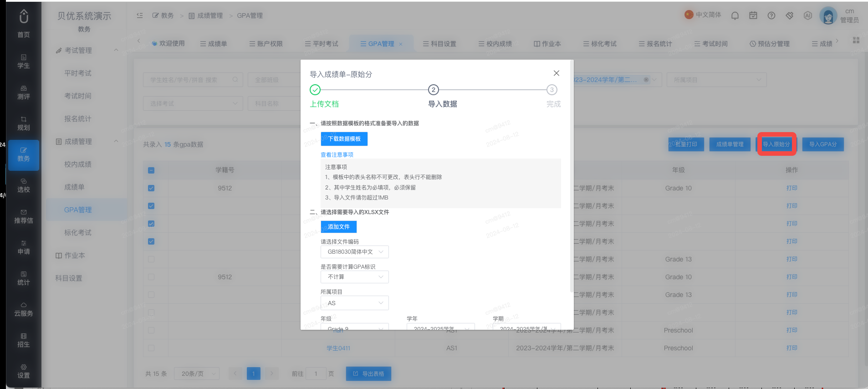
Task: Open 云服务 cloud service in sidebar
Action: click(x=24, y=309)
